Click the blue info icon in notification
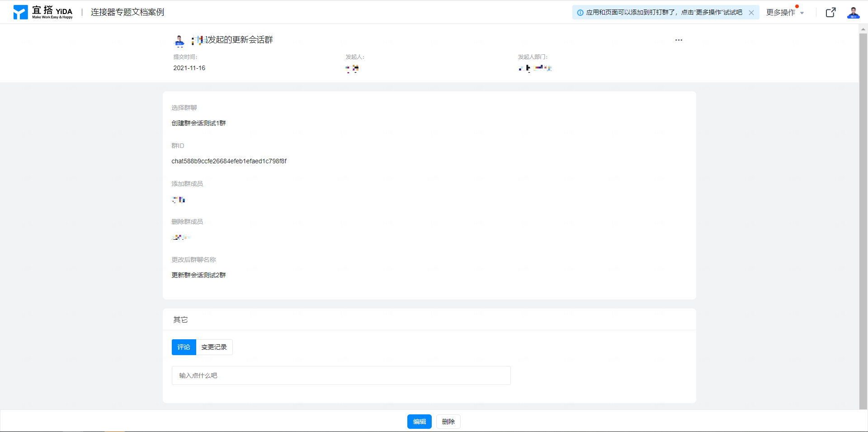 [x=580, y=13]
